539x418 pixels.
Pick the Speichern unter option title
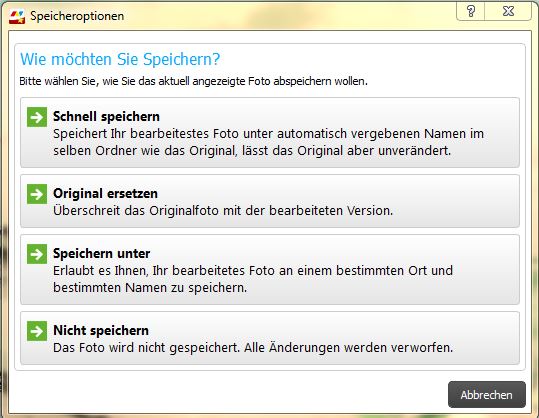pos(101,254)
